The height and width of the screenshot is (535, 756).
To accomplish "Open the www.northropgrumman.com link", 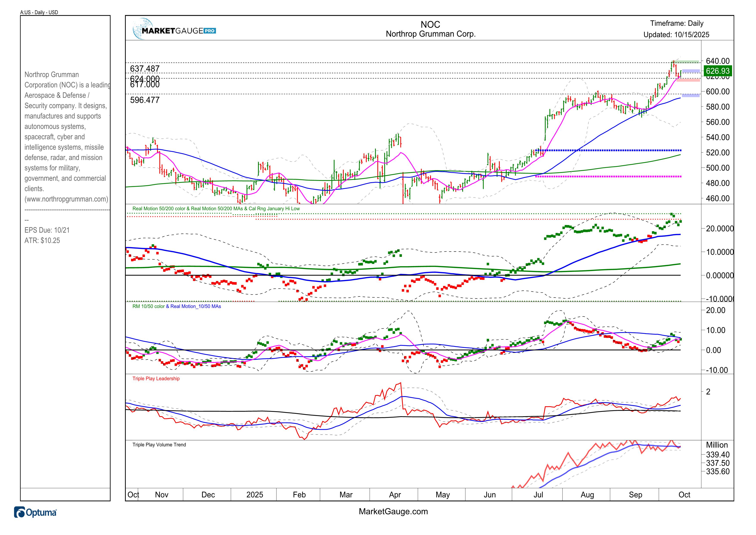I will pyautogui.click(x=66, y=199).
